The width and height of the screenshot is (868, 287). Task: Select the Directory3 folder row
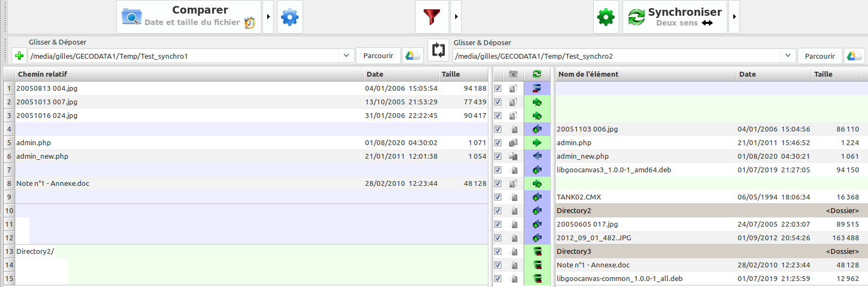tap(712, 251)
